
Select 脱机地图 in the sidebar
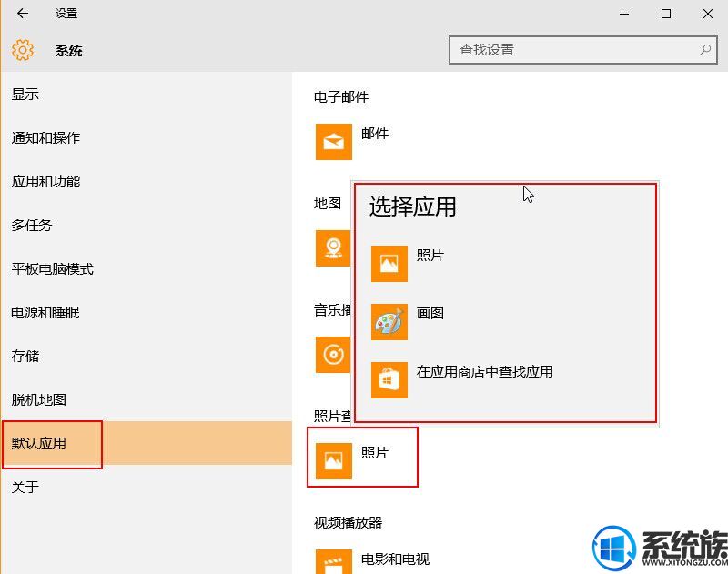(147, 399)
